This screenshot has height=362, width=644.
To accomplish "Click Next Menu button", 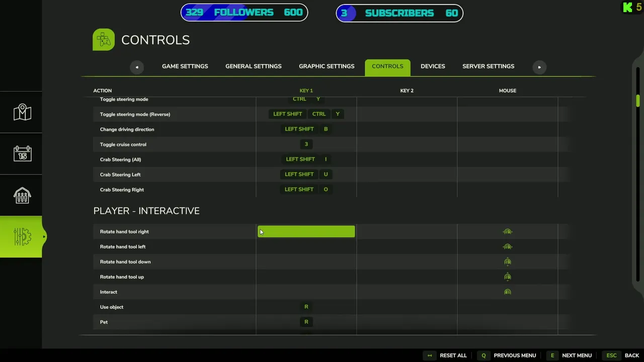I will coord(577,355).
